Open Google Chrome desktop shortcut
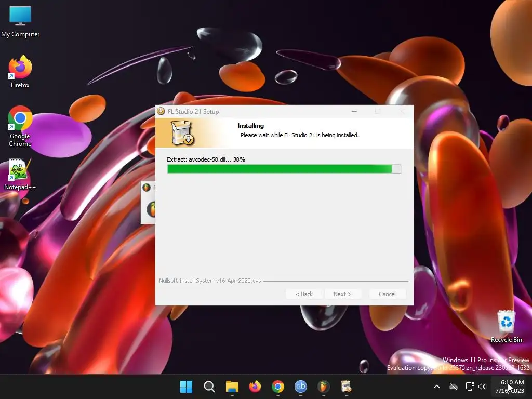 click(x=20, y=126)
